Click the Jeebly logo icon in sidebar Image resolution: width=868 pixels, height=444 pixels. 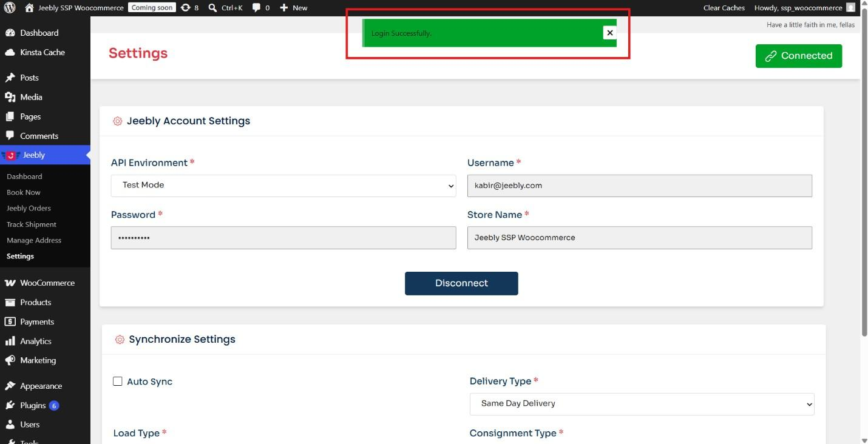pos(10,155)
